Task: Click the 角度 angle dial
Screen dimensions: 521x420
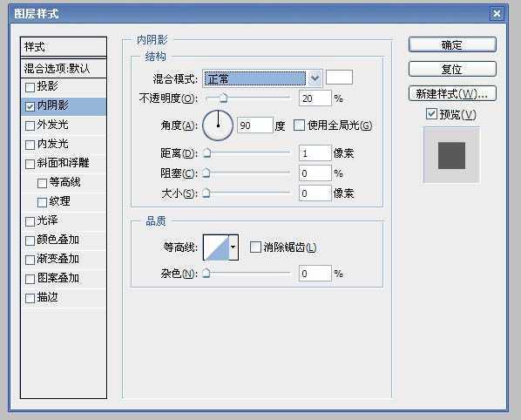Action: [x=218, y=125]
